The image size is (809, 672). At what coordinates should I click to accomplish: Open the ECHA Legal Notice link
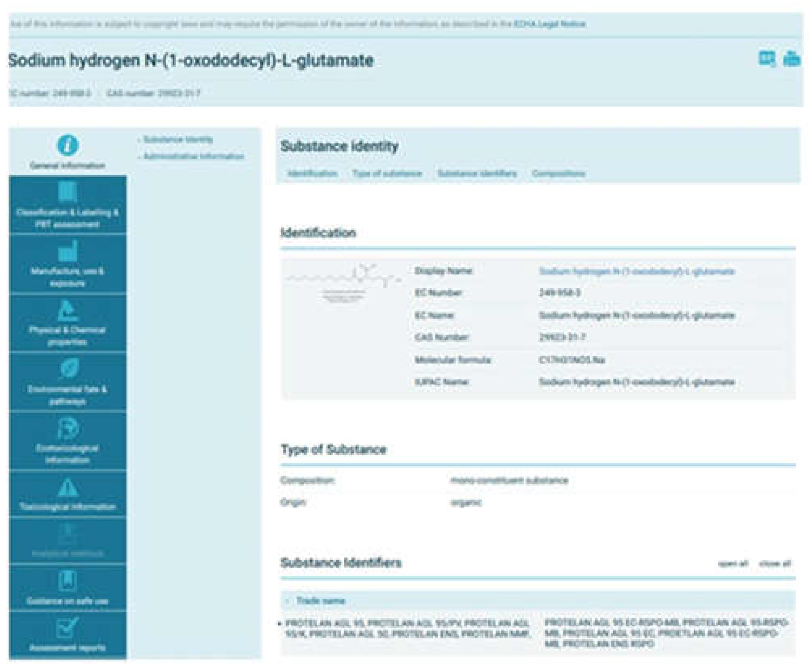[550, 24]
